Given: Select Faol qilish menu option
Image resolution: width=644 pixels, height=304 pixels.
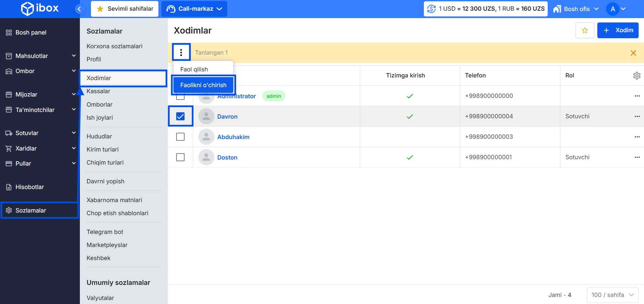Looking at the screenshot, I should click(x=194, y=69).
